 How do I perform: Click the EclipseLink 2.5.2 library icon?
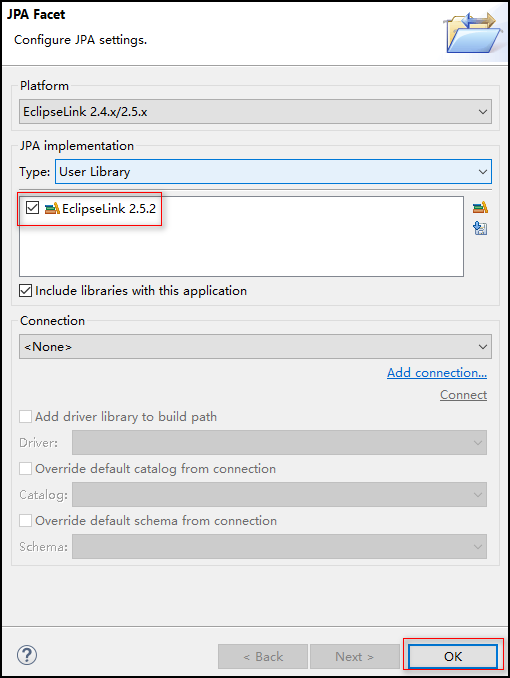point(52,208)
